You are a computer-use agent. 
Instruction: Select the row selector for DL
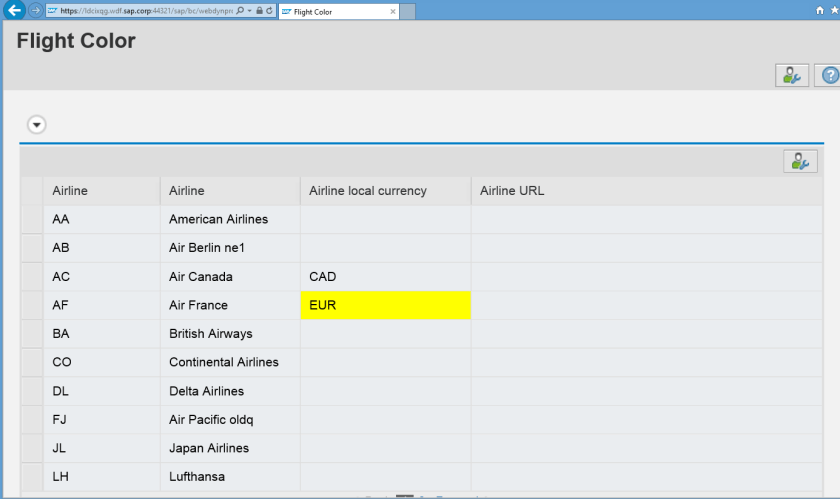(32, 391)
